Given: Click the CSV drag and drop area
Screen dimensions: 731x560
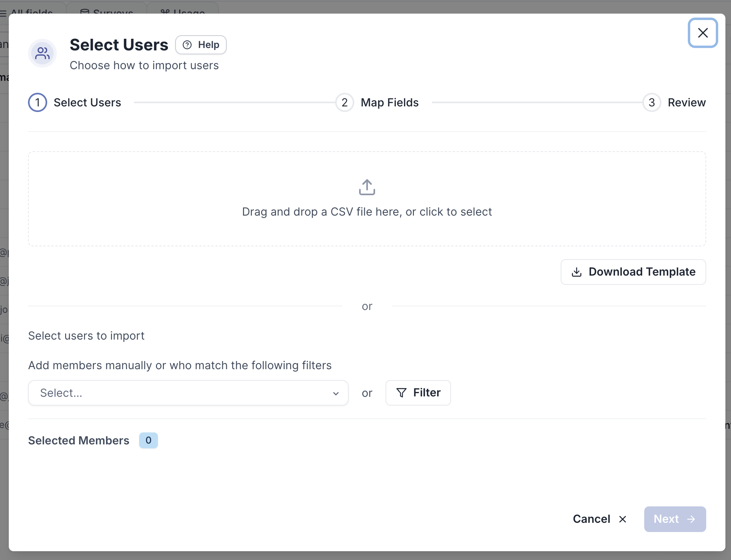Looking at the screenshot, I should pyautogui.click(x=367, y=199).
